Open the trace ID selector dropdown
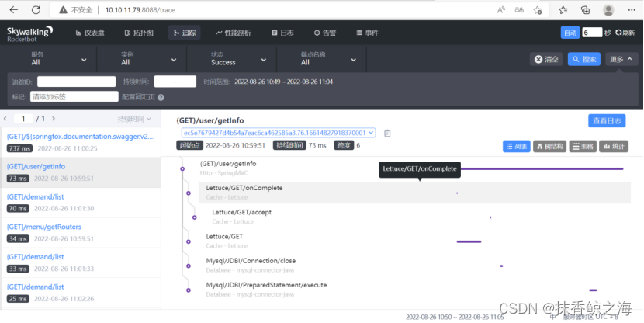 pos(279,133)
